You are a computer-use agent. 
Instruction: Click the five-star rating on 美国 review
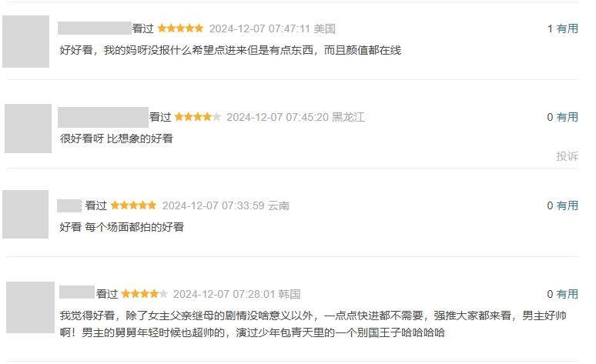180,28
